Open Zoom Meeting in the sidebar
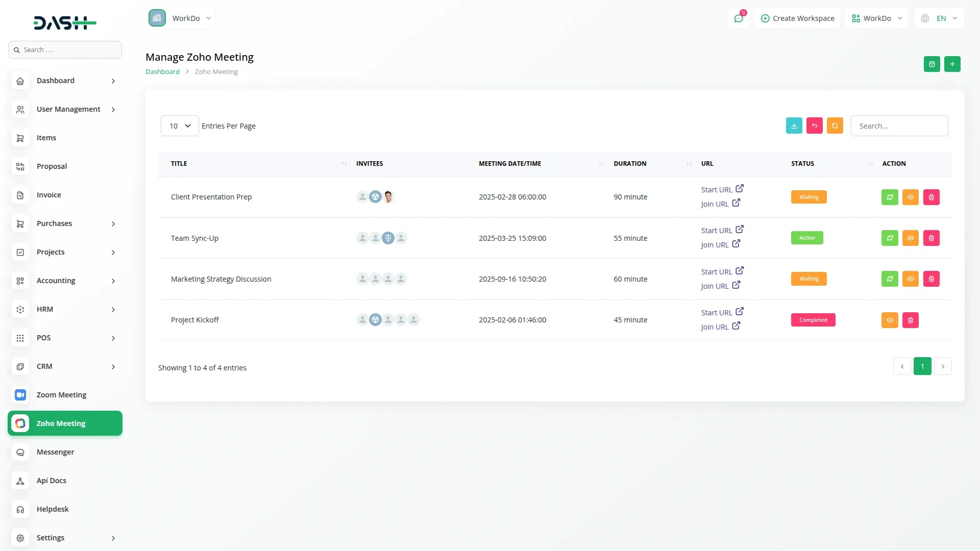Viewport: 980px width, 551px height. (61, 395)
